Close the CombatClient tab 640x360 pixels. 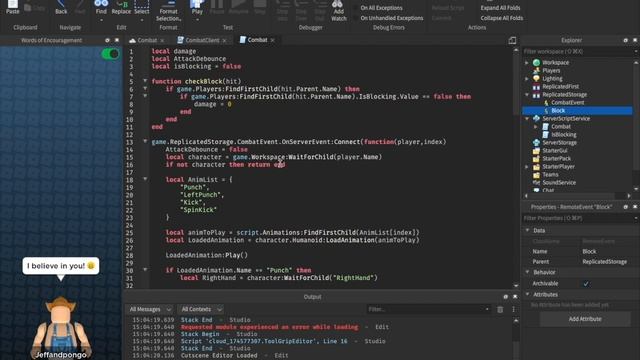pyautogui.click(x=224, y=40)
